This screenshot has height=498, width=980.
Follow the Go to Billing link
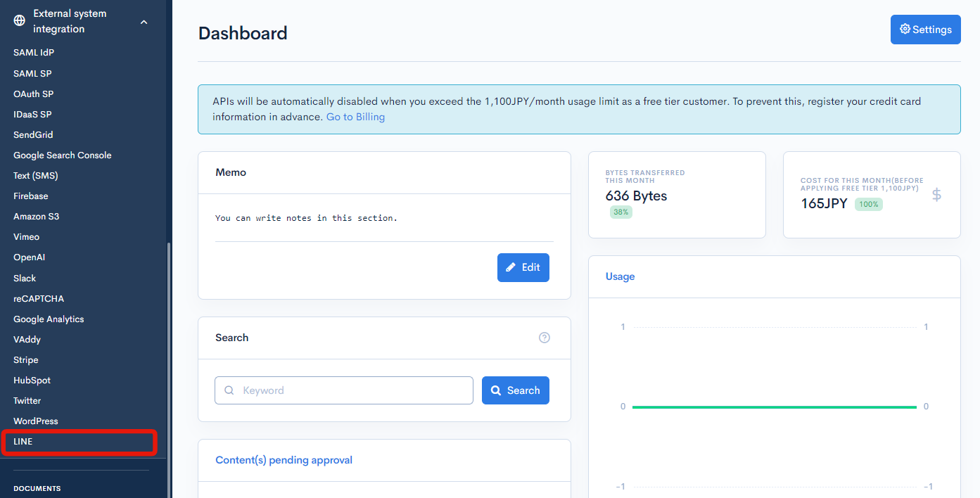(355, 116)
